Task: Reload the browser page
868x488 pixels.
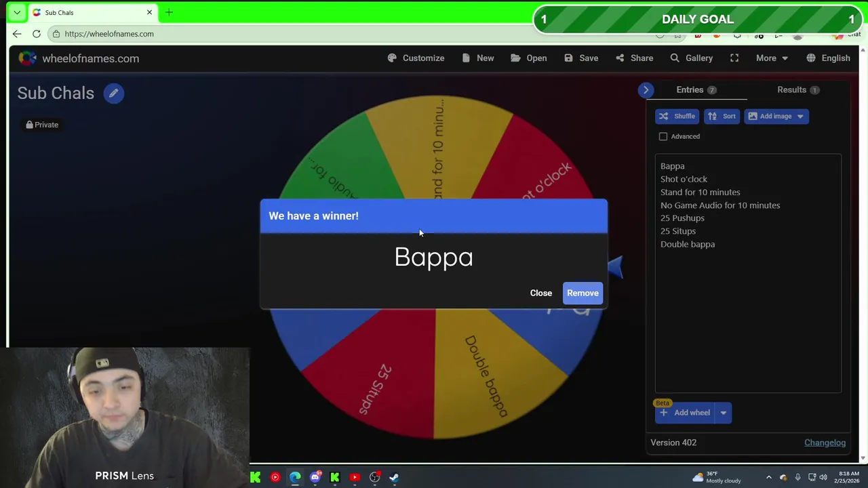Action: coord(37,34)
